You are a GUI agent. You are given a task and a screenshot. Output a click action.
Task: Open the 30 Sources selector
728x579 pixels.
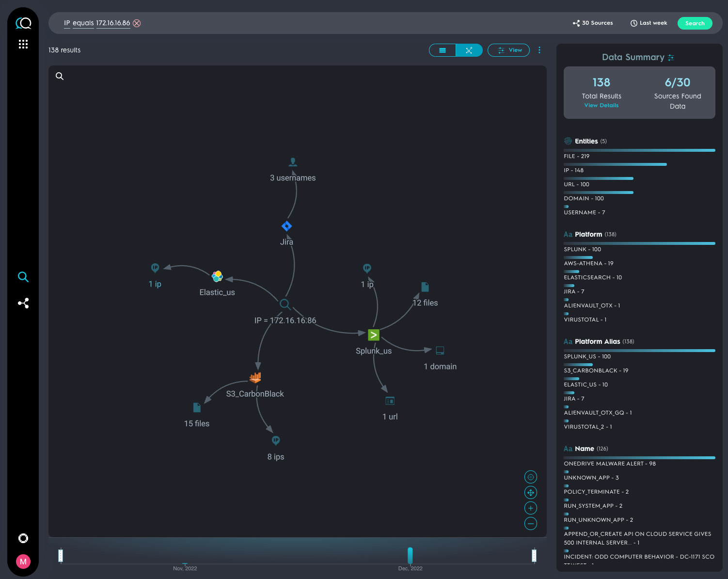coord(593,23)
